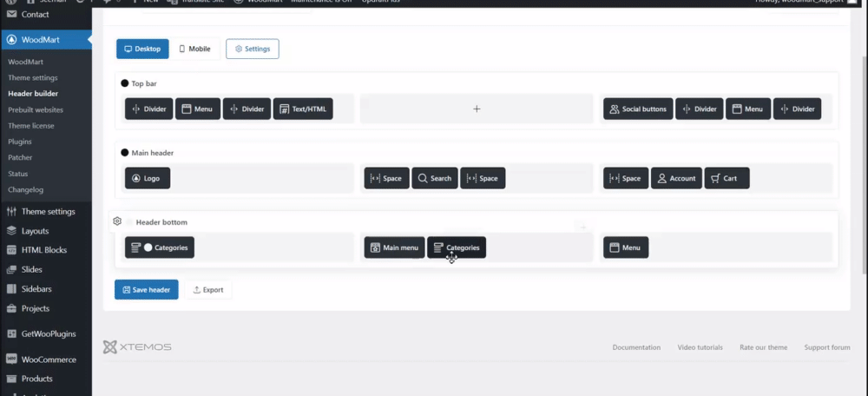Add element to empty Top bar center column
The image size is (868, 396).
[477, 109]
